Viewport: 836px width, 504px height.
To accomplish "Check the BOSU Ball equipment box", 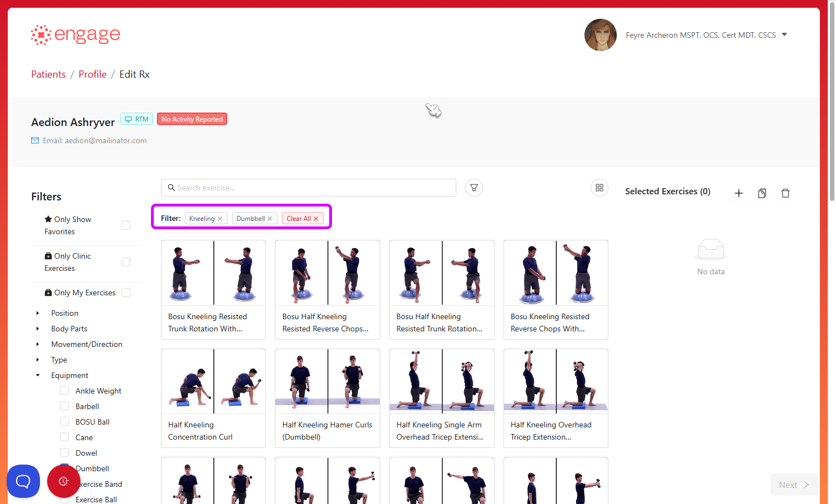I will pos(64,421).
